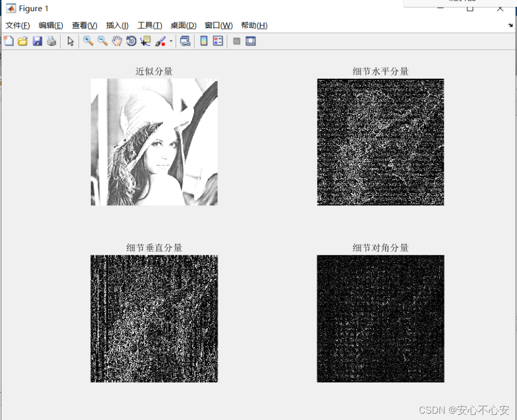Activate the Brush data tool
The image size is (517, 420).
pos(160,41)
